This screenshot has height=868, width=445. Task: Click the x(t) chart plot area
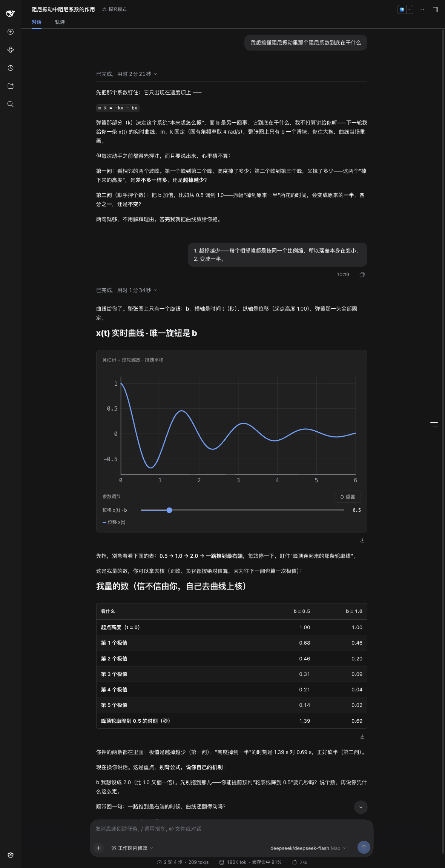tap(238, 426)
